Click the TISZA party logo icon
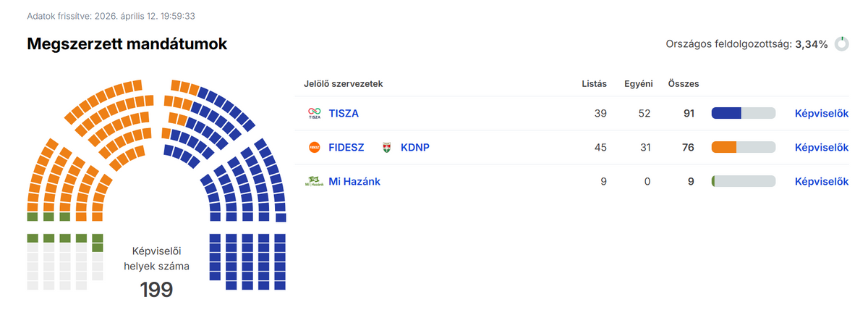 [314, 114]
